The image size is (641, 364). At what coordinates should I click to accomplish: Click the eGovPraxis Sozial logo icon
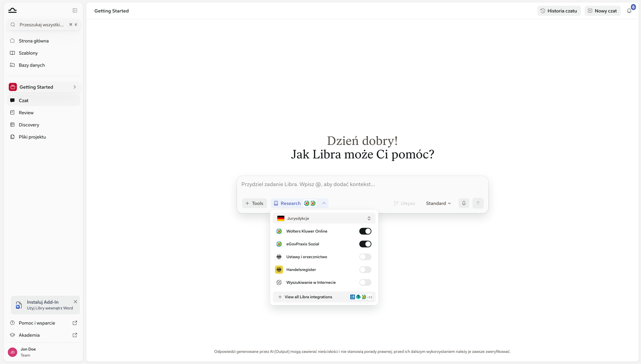coord(279,244)
